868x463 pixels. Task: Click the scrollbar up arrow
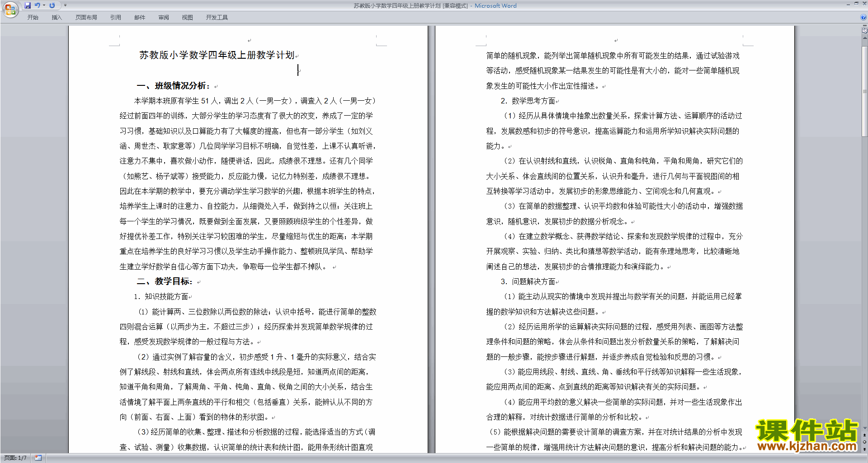click(865, 38)
